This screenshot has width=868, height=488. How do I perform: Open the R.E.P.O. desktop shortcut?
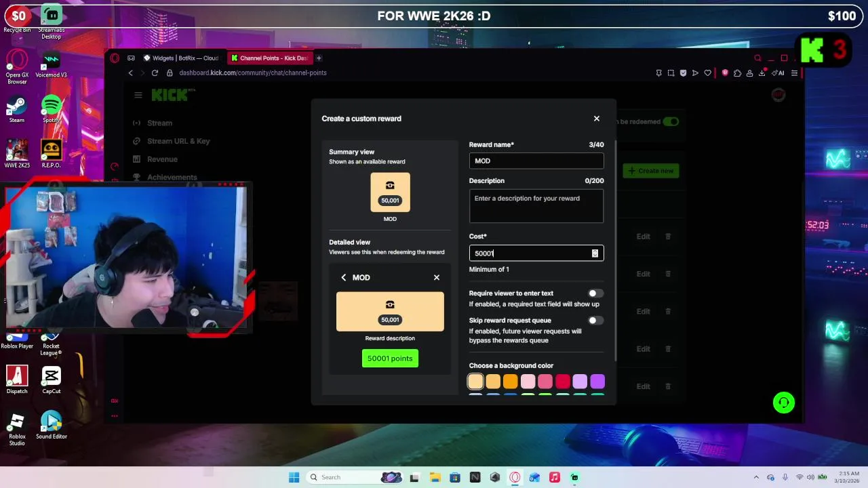(x=52, y=154)
